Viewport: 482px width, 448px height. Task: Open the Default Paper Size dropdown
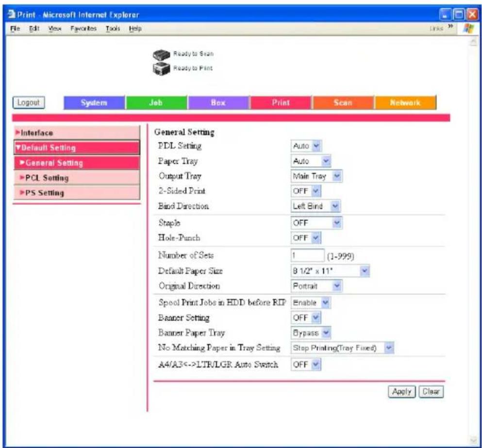(330, 271)
